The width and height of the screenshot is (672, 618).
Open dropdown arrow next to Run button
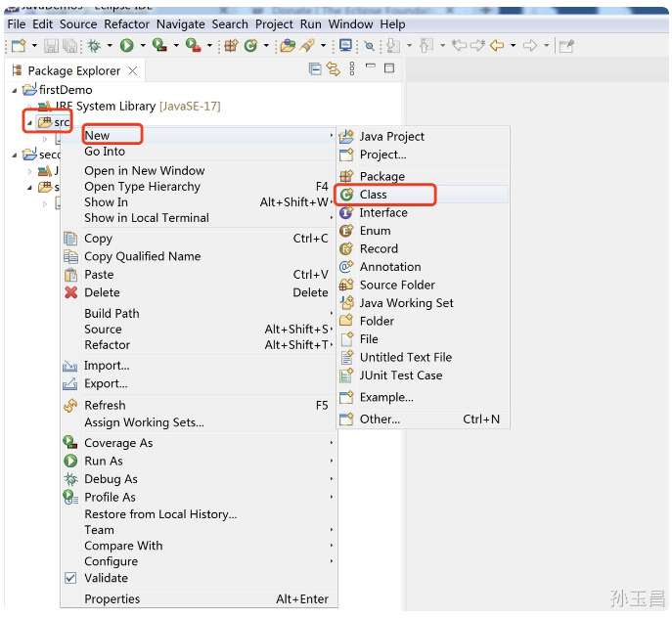(x=143, y=45)
